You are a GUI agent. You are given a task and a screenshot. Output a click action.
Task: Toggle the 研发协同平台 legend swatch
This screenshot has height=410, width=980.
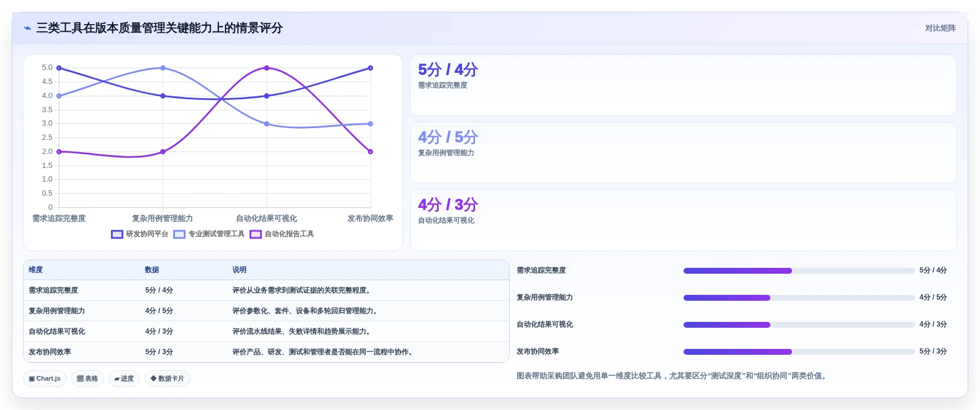pyautogui.click(x=117, y=234)
